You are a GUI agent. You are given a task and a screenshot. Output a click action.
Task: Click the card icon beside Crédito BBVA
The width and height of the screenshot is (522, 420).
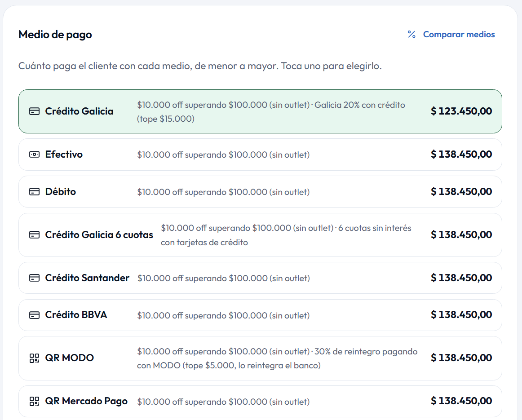tap(34, 315)
